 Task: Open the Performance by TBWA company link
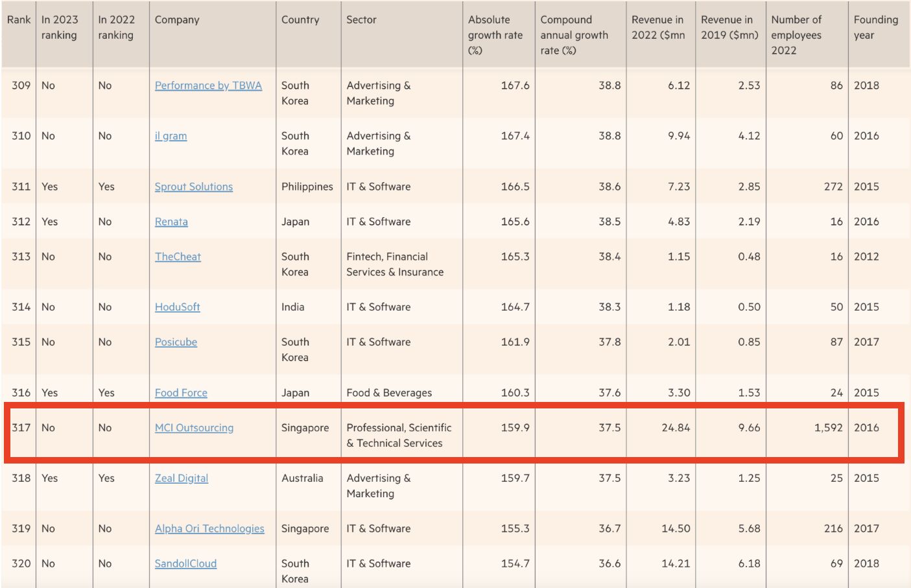[208, 86]
